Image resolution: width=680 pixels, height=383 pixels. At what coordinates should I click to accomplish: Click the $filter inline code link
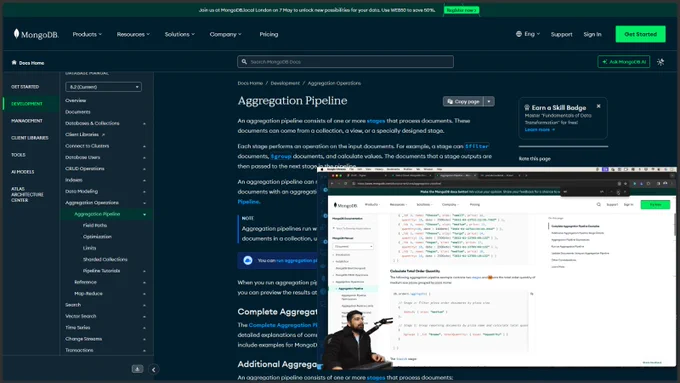point(477,146)
